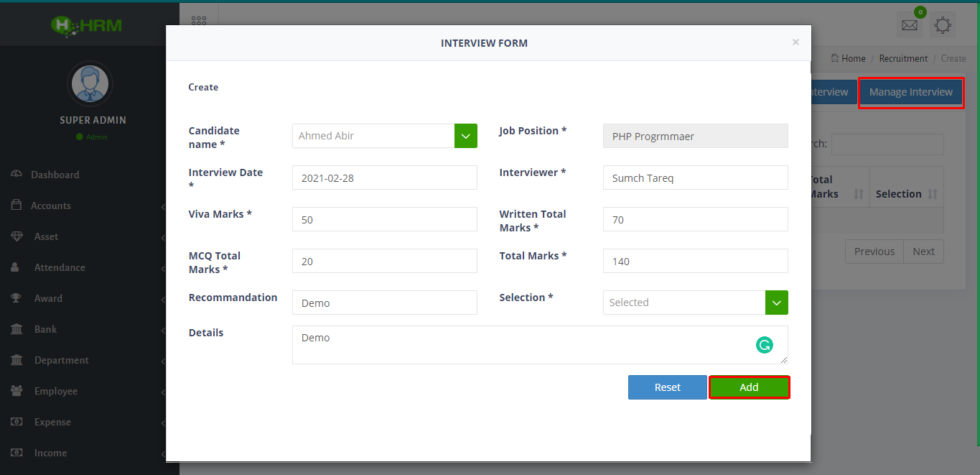Open the Candidate name dropdown
The height and width of the screenshot is (475, 980).
click(x=465, y=136)
